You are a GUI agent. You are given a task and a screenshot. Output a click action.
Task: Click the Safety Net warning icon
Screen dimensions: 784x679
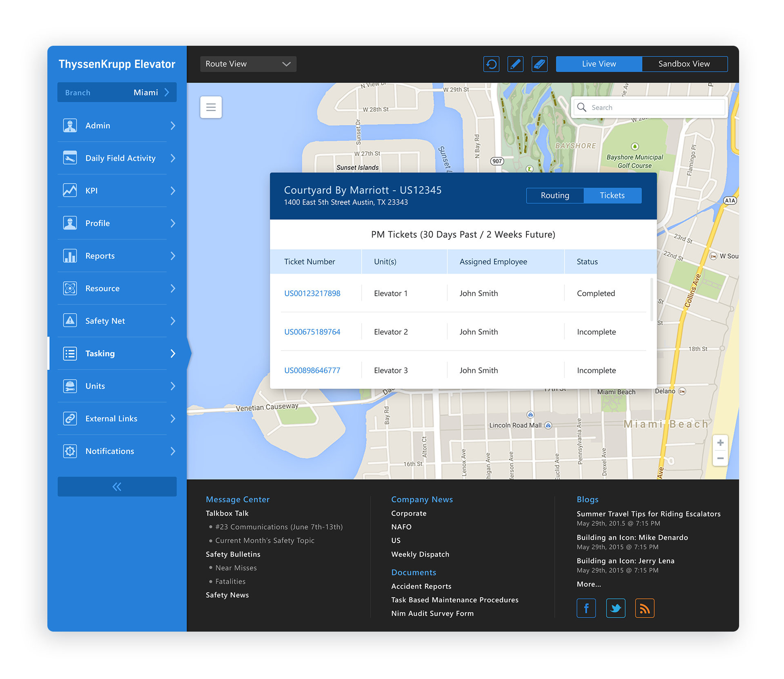(x=70, y=321)
